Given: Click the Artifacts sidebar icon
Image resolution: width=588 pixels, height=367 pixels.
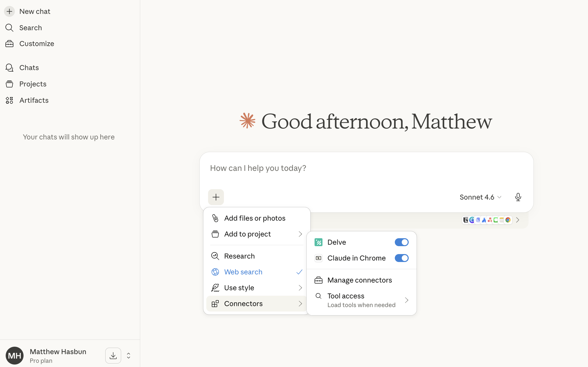Looking at the screenshot, I should (9, 100).
